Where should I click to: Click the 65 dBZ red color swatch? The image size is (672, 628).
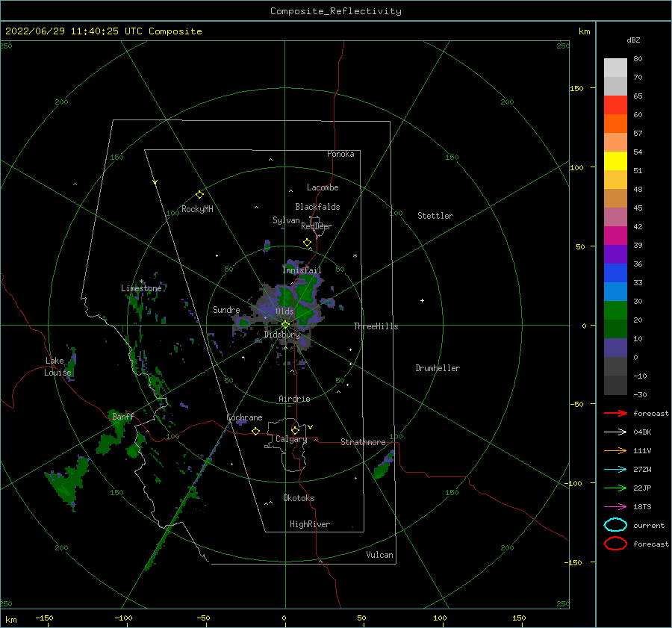coord(615,105)
